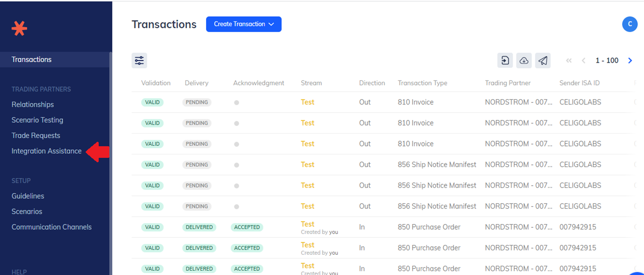Click the Acknowledgment column header
This screenshot has width=644, height=275.
click(x=259, y=83)
